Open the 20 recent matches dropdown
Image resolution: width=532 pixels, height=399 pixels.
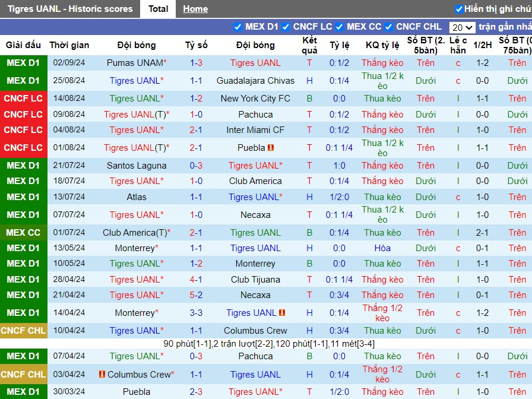[x=462, y=27]
